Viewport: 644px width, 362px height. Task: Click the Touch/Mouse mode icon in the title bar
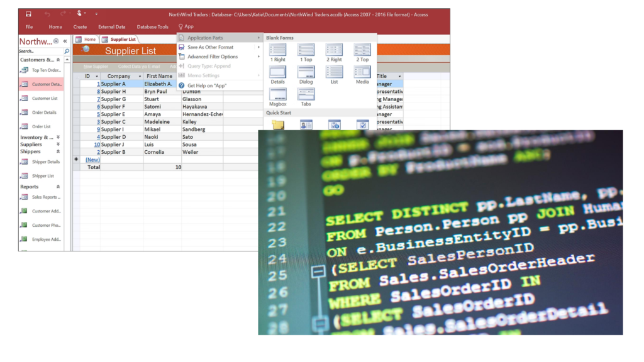pyautogui.click(x=80, y=14)
